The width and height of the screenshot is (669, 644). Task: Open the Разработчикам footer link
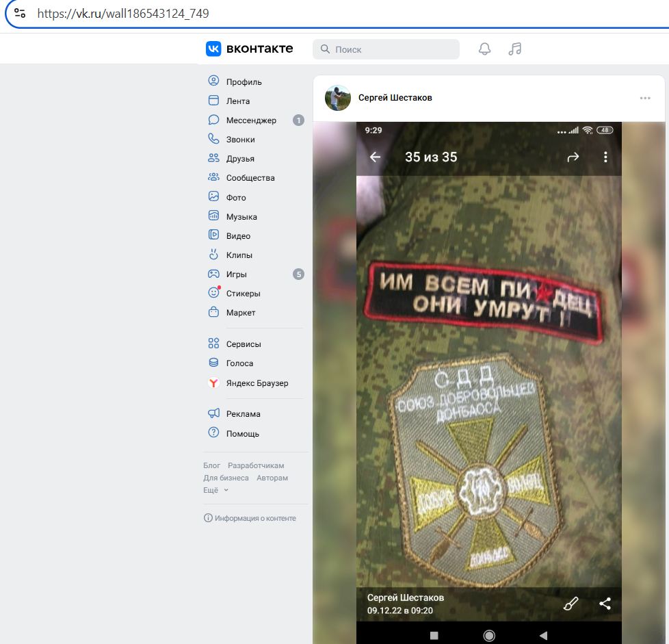point(256,465)
